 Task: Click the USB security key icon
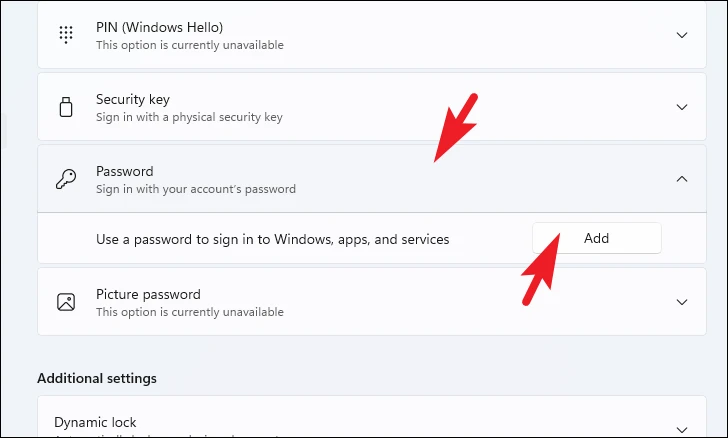point(66,107)
